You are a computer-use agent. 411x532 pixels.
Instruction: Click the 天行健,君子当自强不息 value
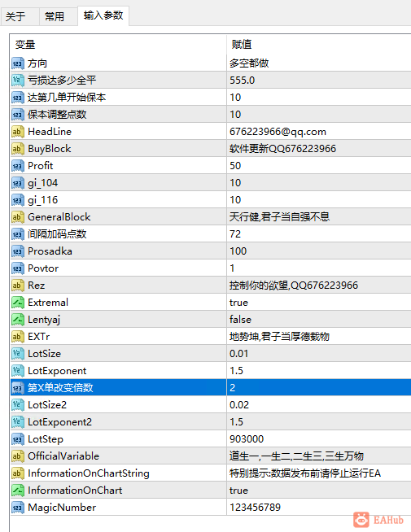(279, 217)
